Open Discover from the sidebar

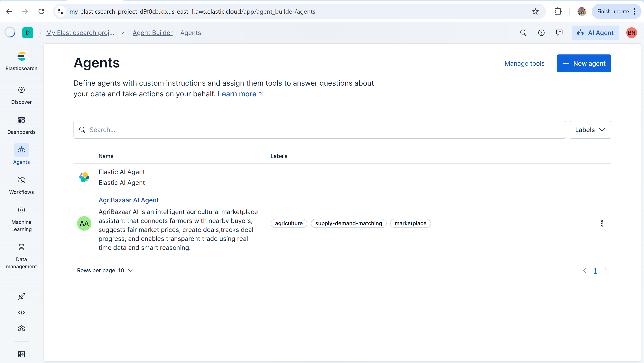click(x=21, y=95)
